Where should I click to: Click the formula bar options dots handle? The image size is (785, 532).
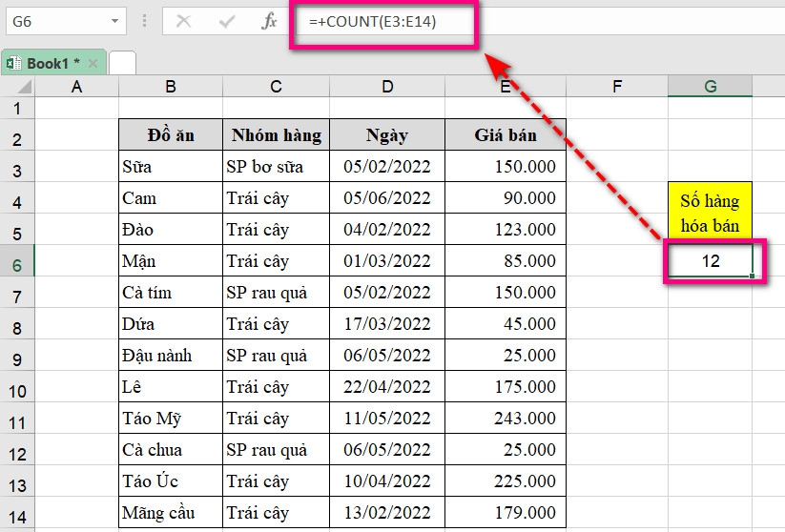144,21
